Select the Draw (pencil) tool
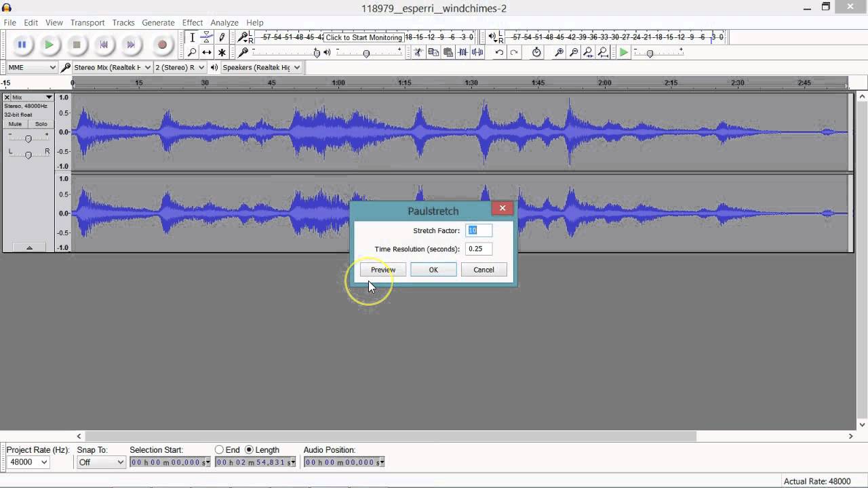Screen dimensions: 868x488 pos(222,37)
